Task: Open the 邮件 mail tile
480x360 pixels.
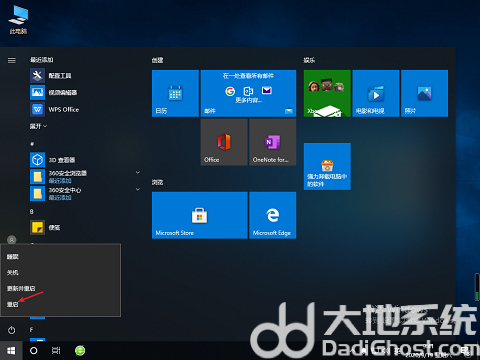Action: tap(248, 93)
